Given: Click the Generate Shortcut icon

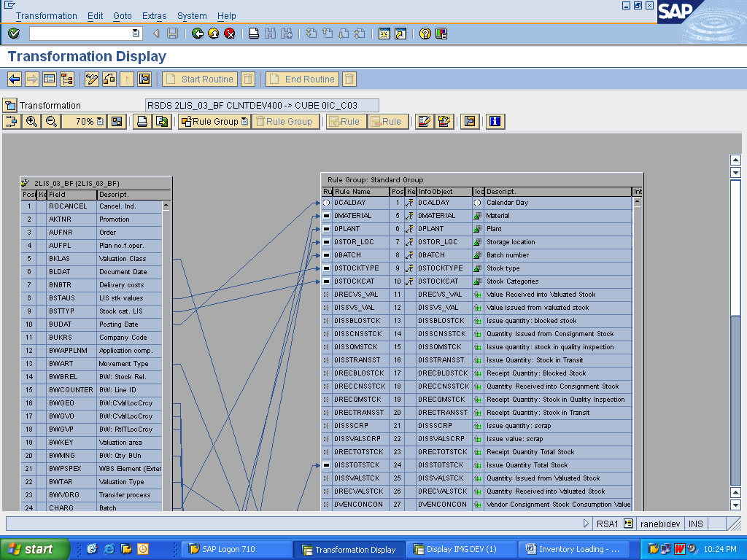Looking at the screenshot, I should [x=400, y=34].
